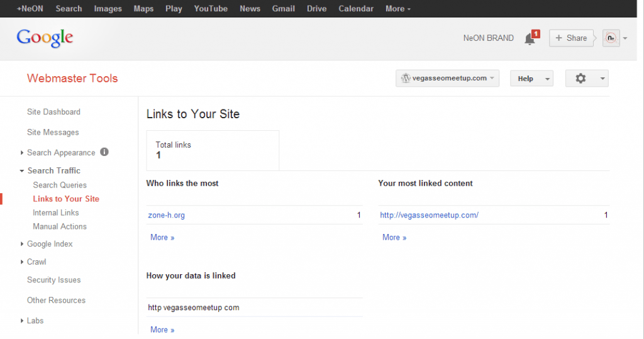644x339 pixels.
Task: Open Site Messages in the sidebar
Action: pos(53,132)
